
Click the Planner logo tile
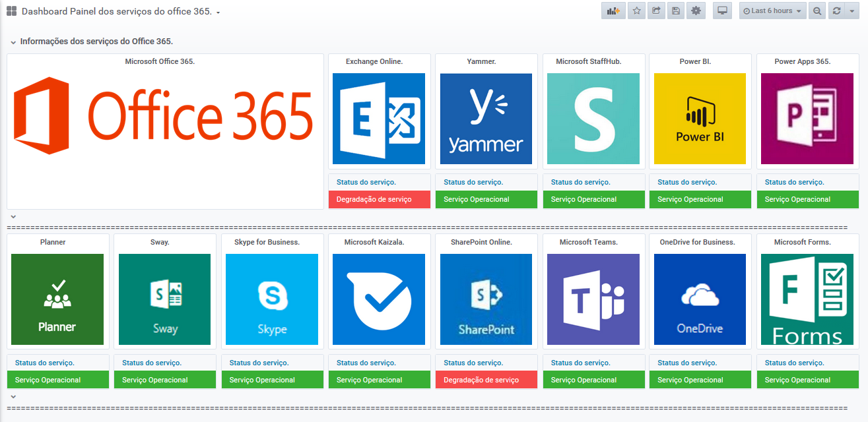point(57,299)
